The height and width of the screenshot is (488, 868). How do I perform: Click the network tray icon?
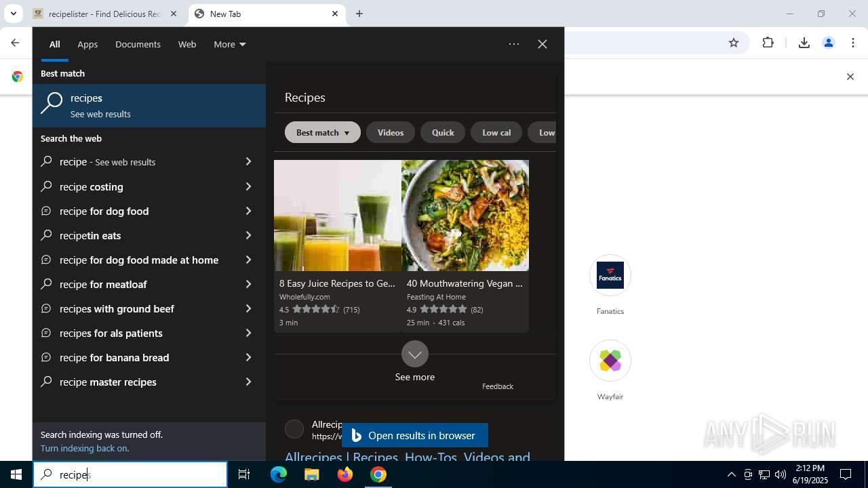tap(764, 474)
